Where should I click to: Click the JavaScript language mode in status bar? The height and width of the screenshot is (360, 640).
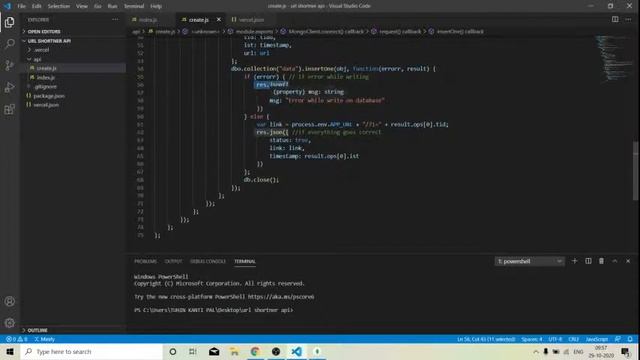coord(597,339)
